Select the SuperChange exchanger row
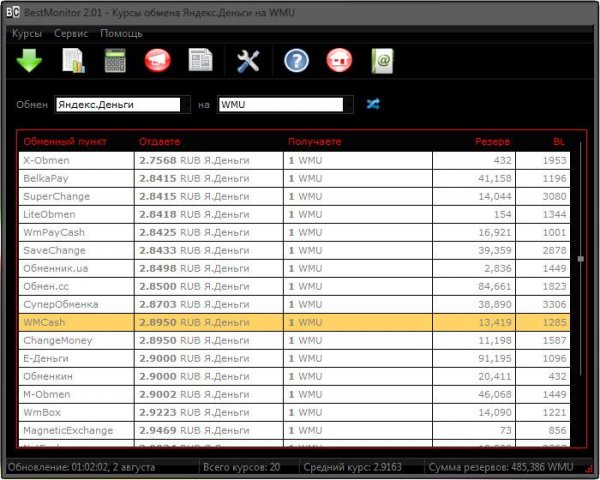The width and height of the screenshot is (600, 480). point(294,196)
